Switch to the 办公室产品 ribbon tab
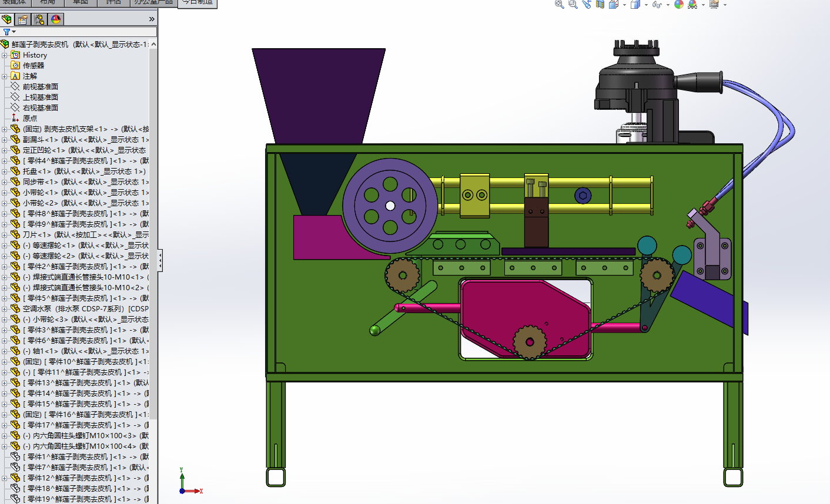 (154, 2)
